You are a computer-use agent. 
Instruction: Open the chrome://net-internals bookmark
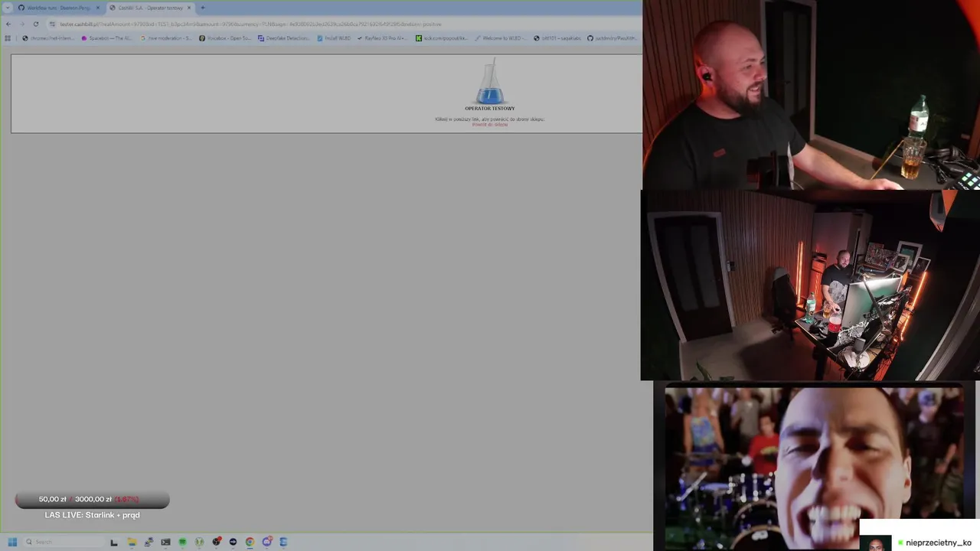point(47,37)
